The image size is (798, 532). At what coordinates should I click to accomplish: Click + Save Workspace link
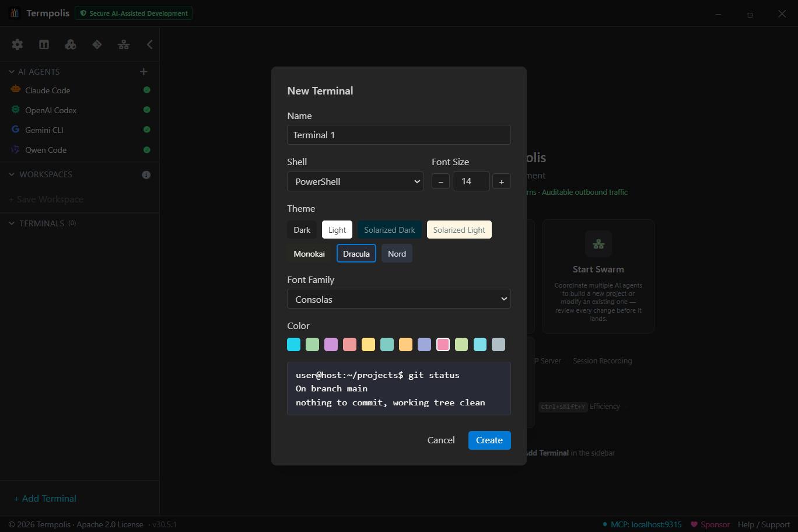pyautogui.click(x=46, y=199)
